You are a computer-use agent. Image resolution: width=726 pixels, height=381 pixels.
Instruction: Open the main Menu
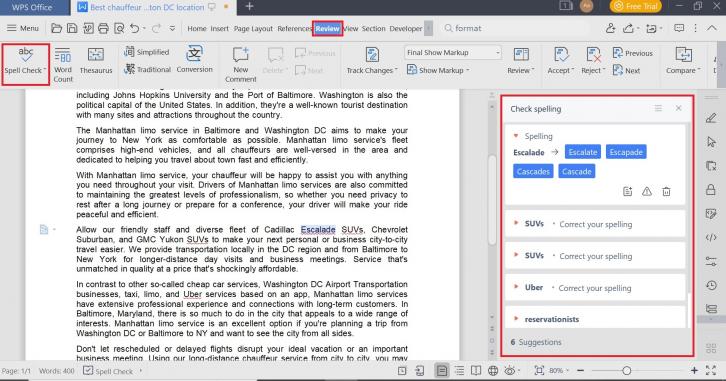[x=23, y=28]
